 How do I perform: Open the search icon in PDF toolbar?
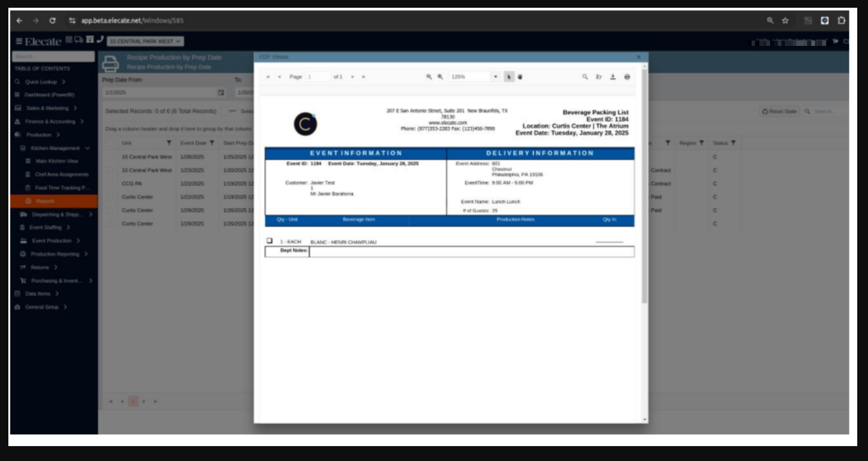point(585,77)
